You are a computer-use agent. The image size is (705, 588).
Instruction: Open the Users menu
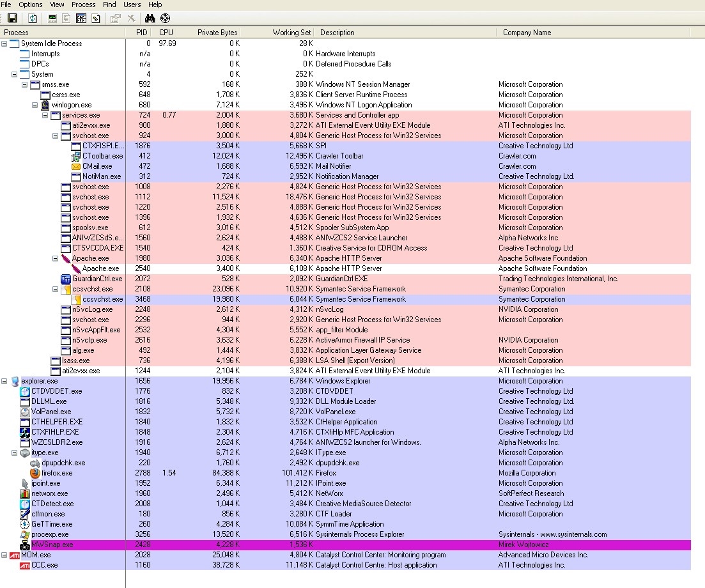[132, 4]
